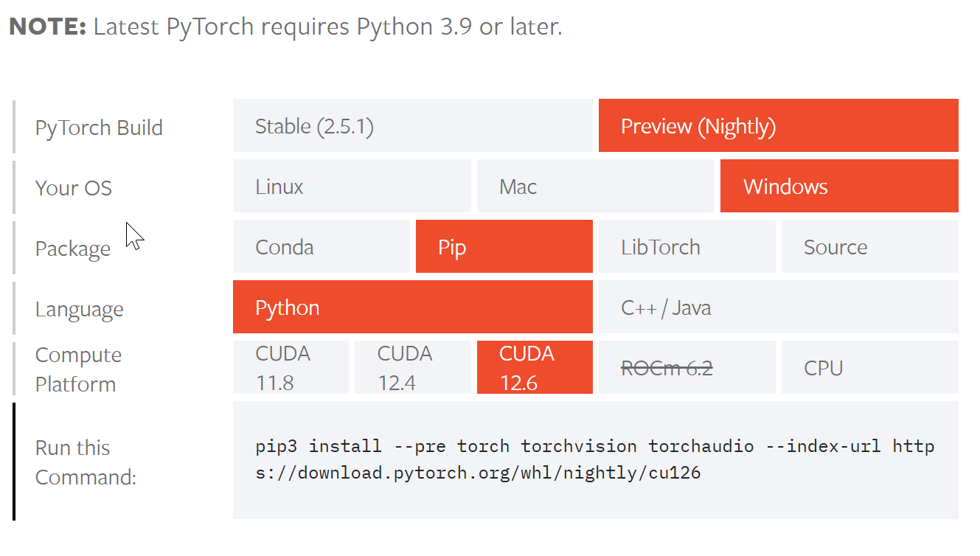
Task: Select the Stable (2.5.1) build option
Action: [412, 126]
